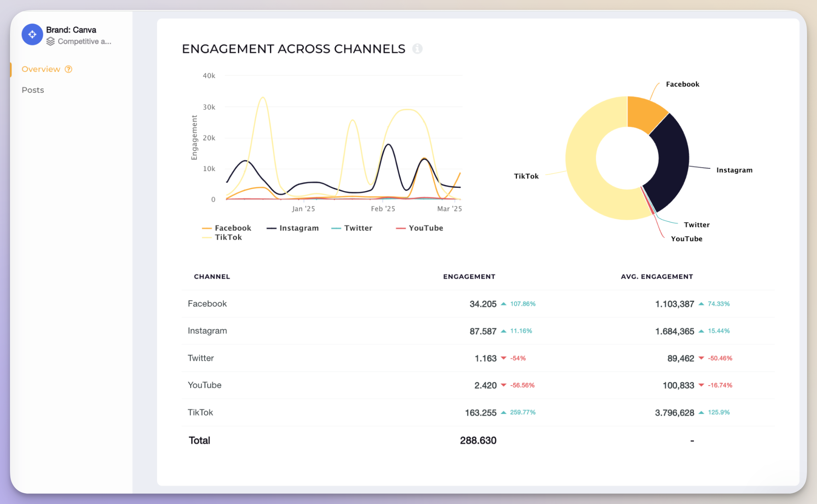Open the Overview help question icon
This screenshot has width=817, height=504.
(x=69, y=69)
